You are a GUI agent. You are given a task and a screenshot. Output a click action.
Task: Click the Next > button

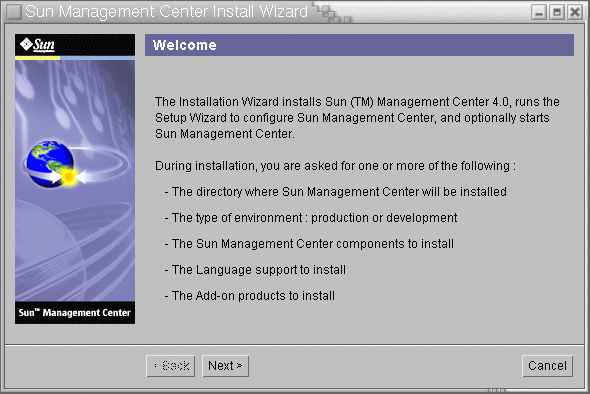[225, 366]
